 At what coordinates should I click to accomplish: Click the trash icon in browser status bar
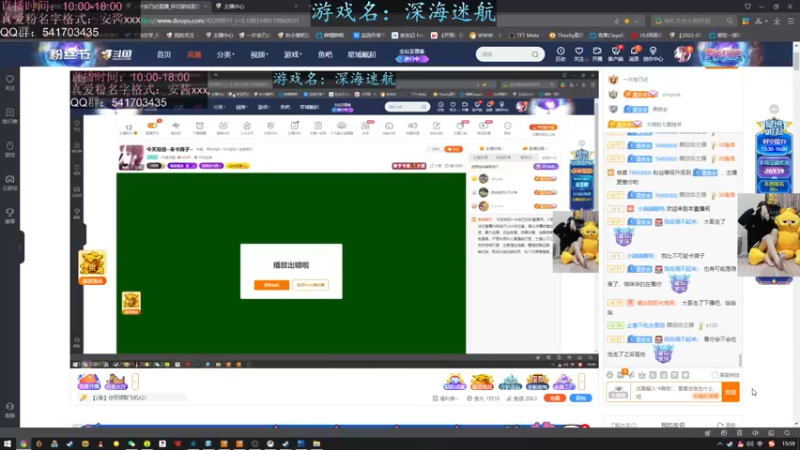(x=739, y=433)
